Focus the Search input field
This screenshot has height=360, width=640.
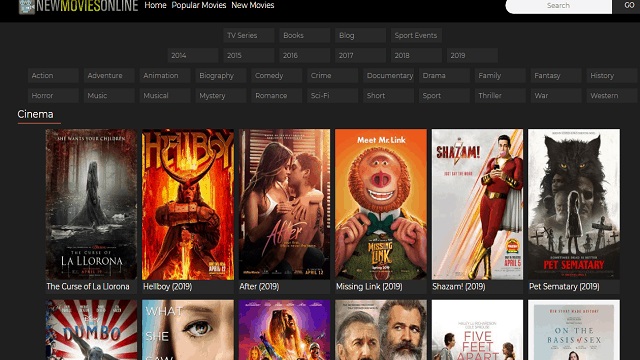click(x=558, y=6)
